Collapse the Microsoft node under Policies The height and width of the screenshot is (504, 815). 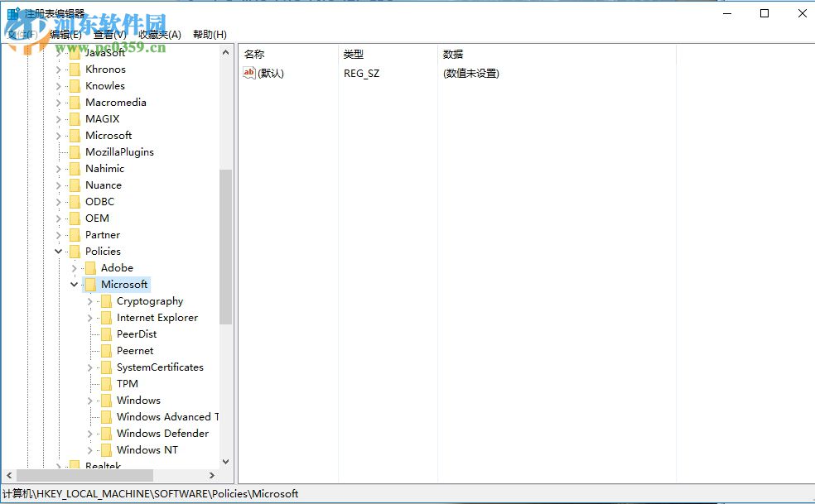coord(75,284)
